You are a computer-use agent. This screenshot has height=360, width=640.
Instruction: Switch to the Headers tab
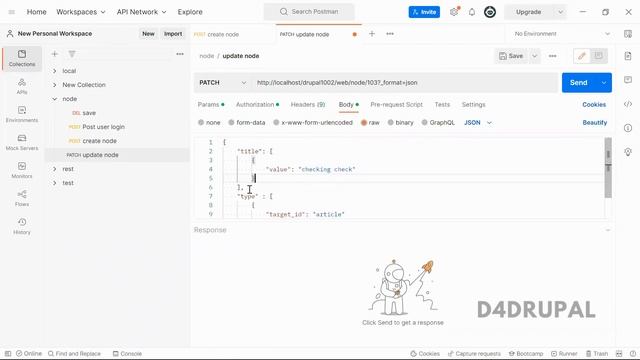[x=308, y=104]
